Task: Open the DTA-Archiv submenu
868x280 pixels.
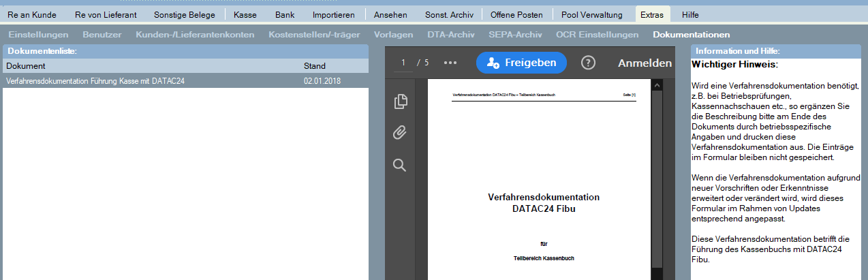Action: point(451,34)
